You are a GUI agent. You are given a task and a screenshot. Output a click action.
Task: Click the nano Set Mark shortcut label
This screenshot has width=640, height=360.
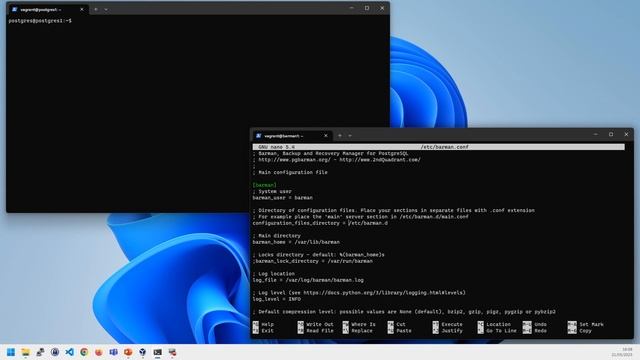(591, 324)
